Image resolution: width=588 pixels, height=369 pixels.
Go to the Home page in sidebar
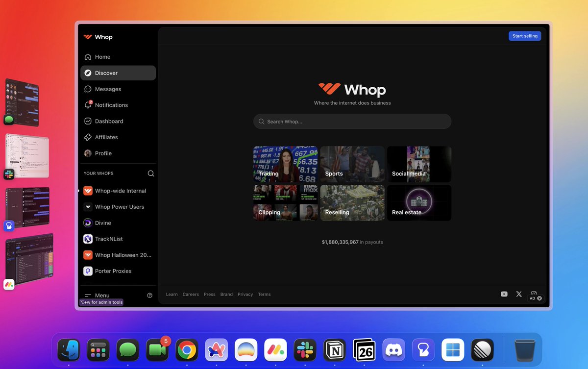point(118,57)
